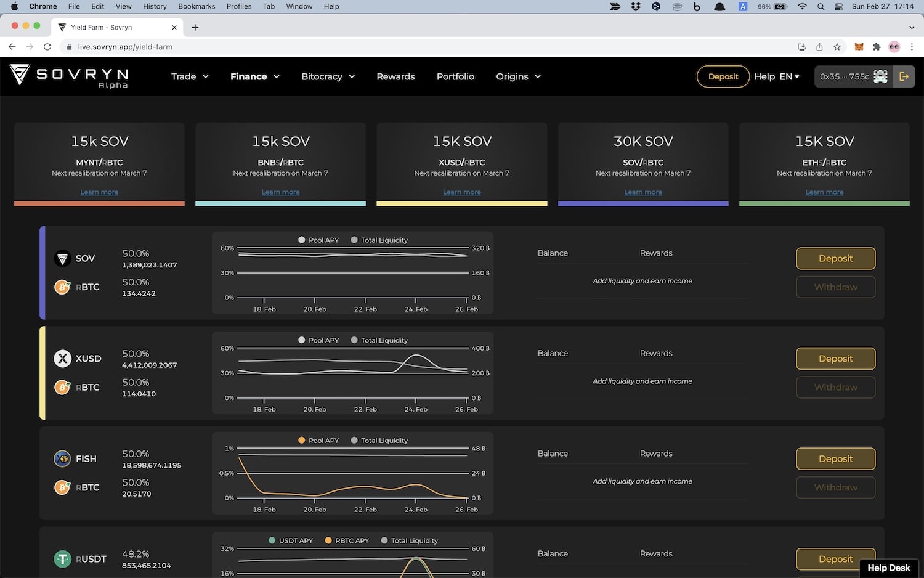This screenshot has width=924, height=578.
Task: Go back with browser back arrow
Action: point(12,47)
